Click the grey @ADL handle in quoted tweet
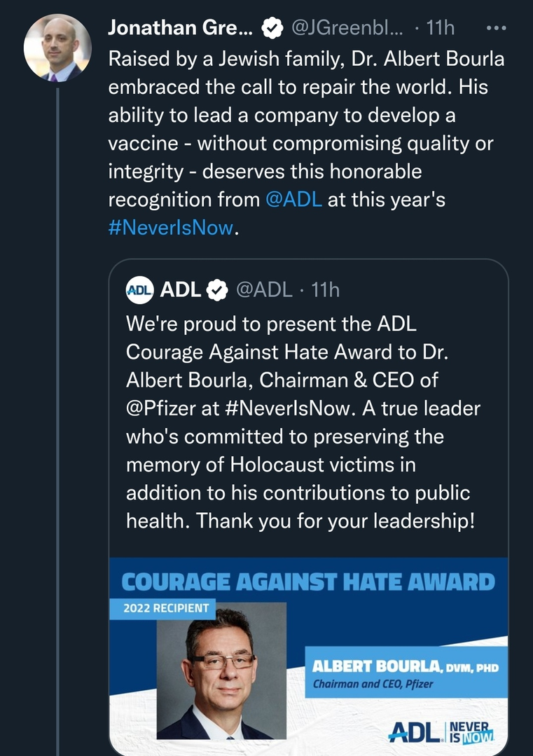533x756 pixels. (x=264, y=289)
